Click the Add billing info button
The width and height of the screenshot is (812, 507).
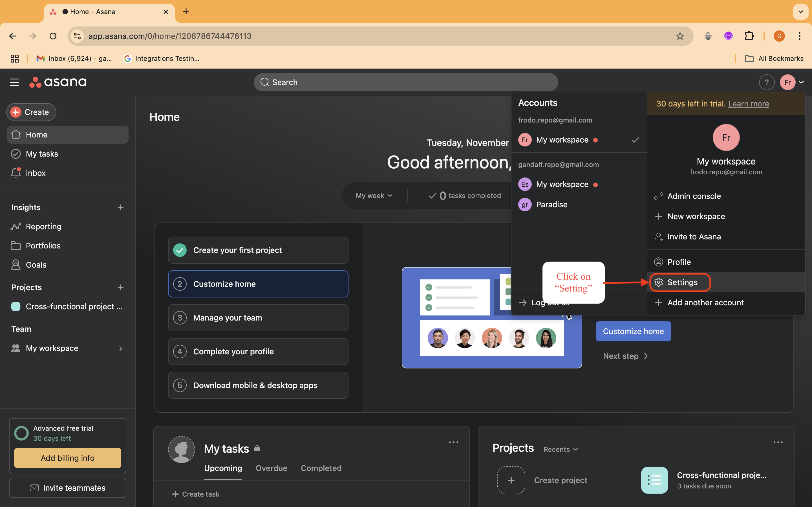click(x=67, y=458)
